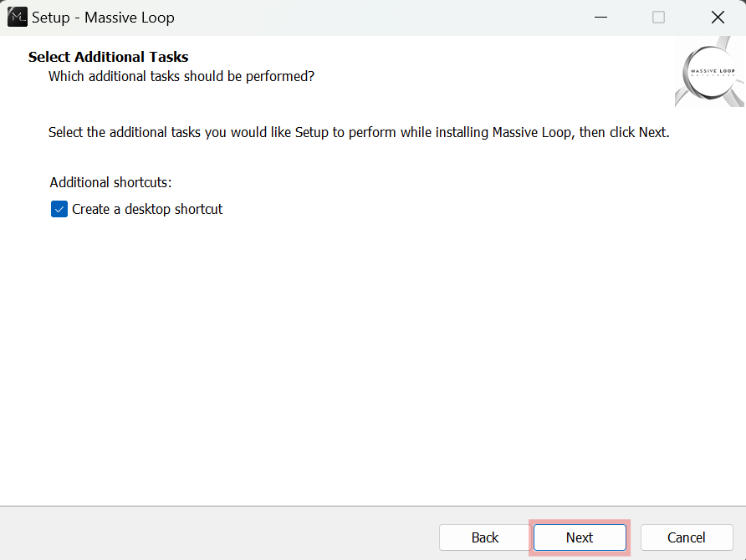Cancel the Massive Loop setup
Screen dimensions: 746x560
click(686, 537)
